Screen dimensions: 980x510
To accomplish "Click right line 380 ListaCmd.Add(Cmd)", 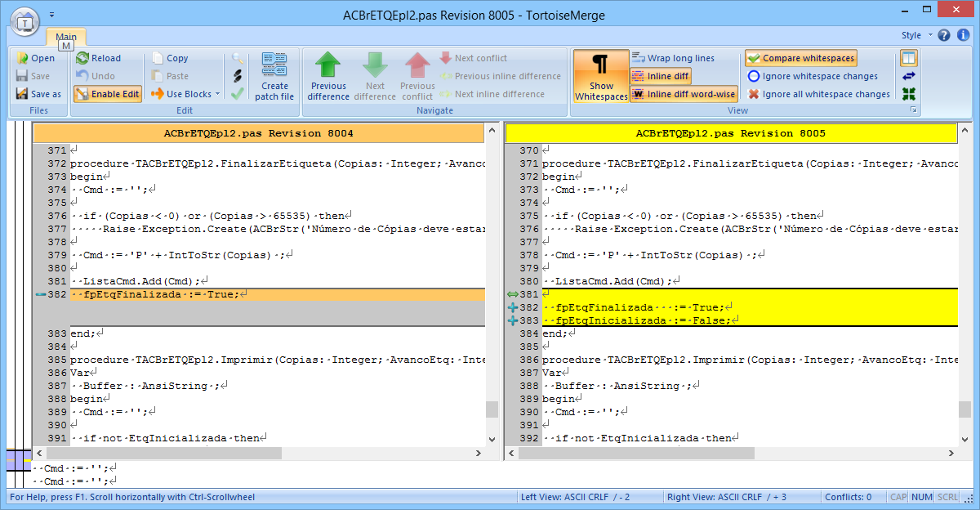I will click(x=612, y=281).
